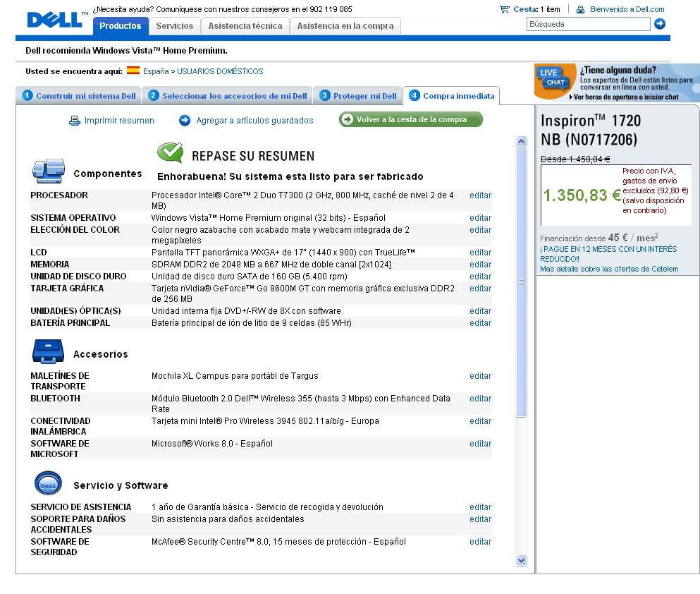Open the España breadcrumb link
Image resolution: width=700 pixels, height=594 pixels.
156,71
